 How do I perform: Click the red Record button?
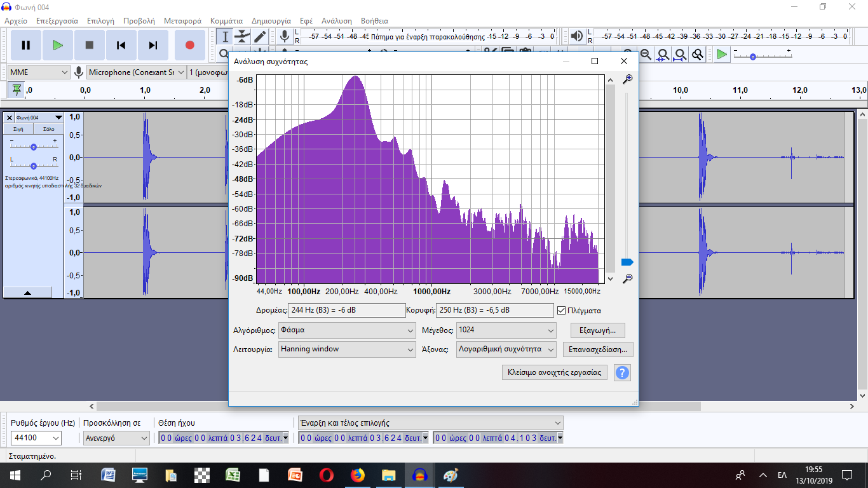[189, 45]
